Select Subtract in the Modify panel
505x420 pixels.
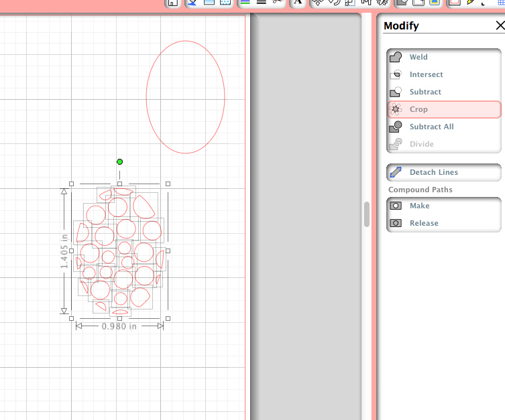coord(444,92)
